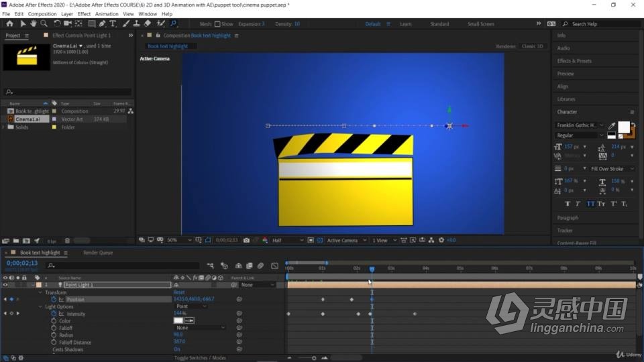Create a new folder in Project panel
This screenshot has width=644, height=362.
pos(16,241)
